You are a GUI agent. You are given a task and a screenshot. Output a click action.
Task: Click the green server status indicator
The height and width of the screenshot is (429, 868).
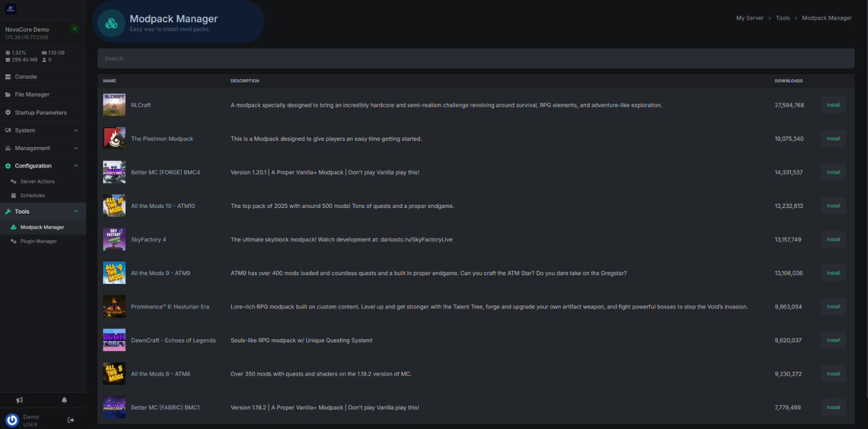tap(74, 29)
